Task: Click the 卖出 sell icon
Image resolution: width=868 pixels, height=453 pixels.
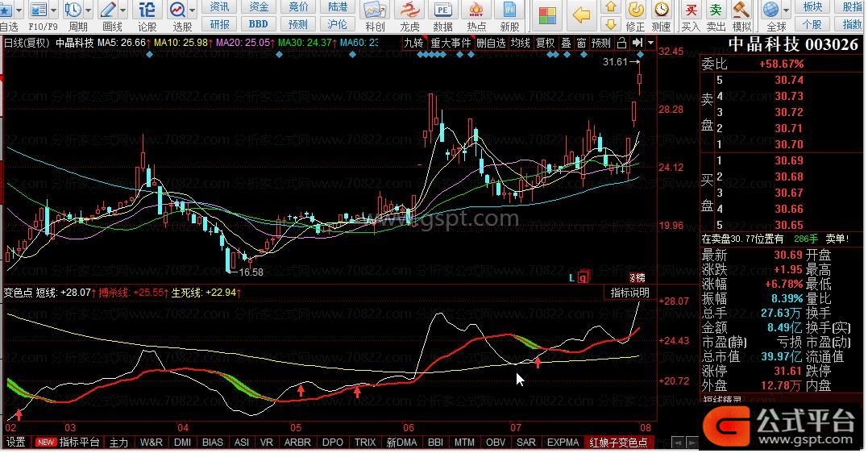Action: [x=716, y=10]
